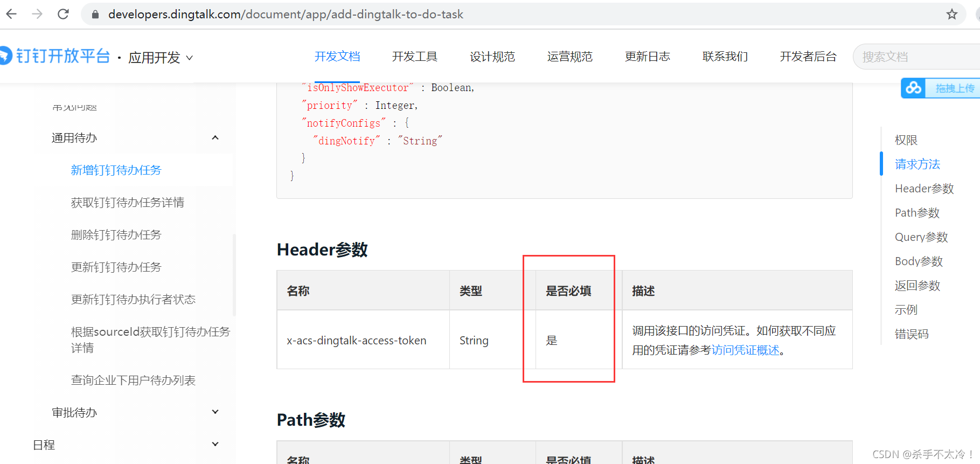
Task: Click the 搜索文档 search field
Action: [916, 57]
